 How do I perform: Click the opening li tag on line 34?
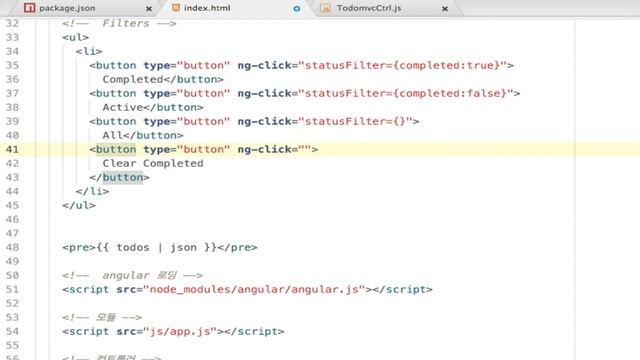point(89,51)
